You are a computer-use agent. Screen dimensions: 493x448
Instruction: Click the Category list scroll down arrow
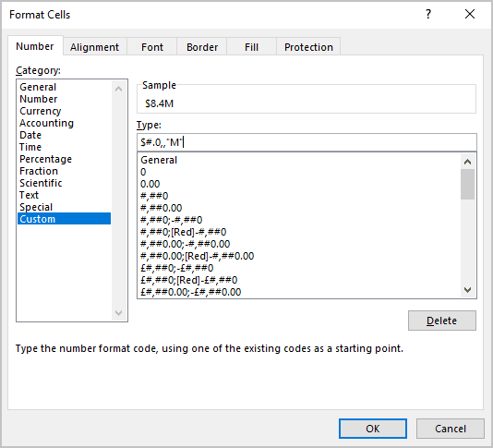click(x=118, y=312)
